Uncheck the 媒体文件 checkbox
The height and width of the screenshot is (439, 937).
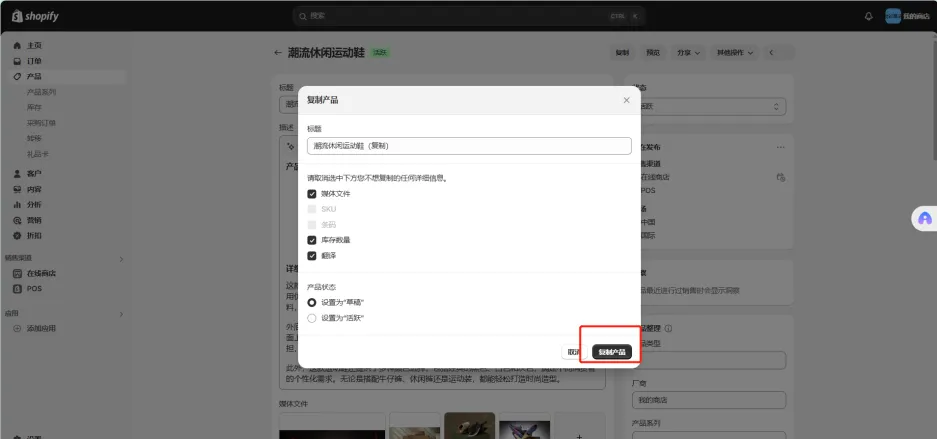312,193
